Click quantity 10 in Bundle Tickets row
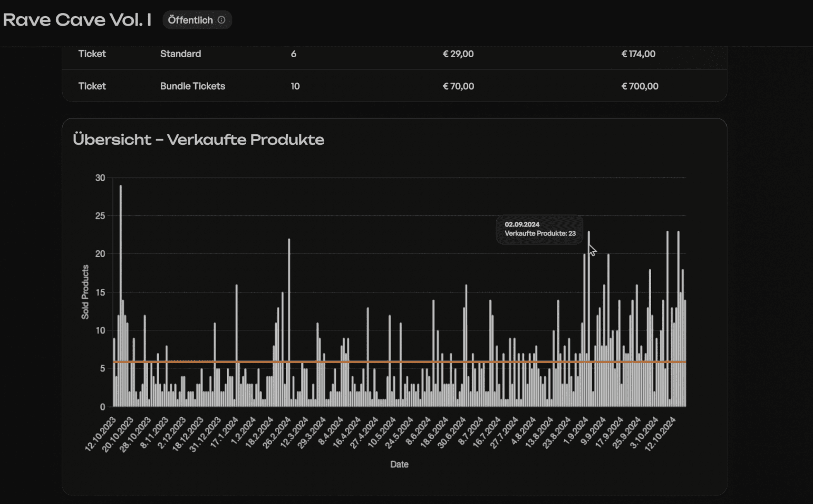813x504 pixels. click(295, 86)
